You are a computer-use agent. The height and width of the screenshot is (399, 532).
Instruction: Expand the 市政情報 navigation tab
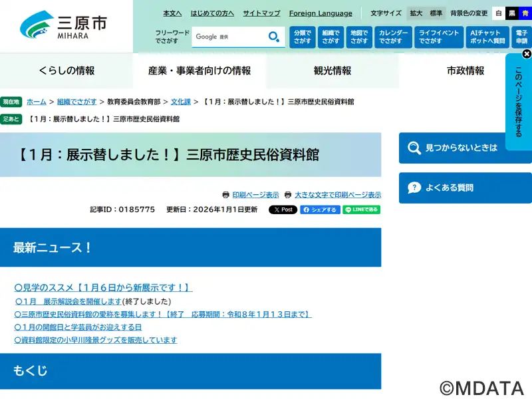[x=465, y=70]
